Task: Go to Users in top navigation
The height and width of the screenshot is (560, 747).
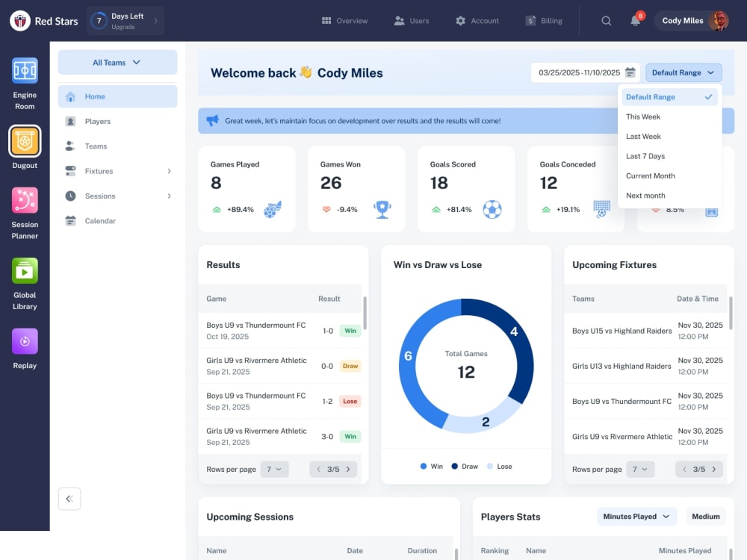Action: click(x=412, y=20)
